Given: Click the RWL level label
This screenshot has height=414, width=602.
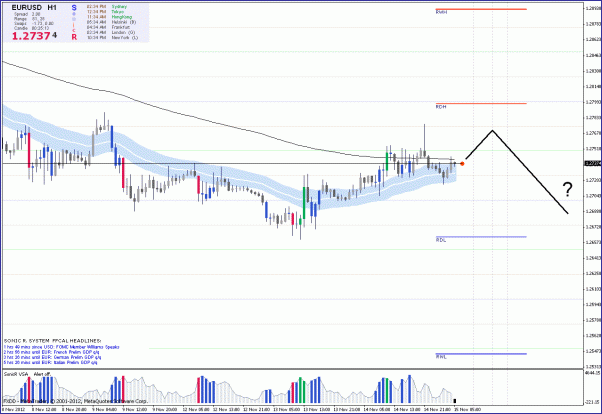Looking at the screenshot, I should pos(441,357).
